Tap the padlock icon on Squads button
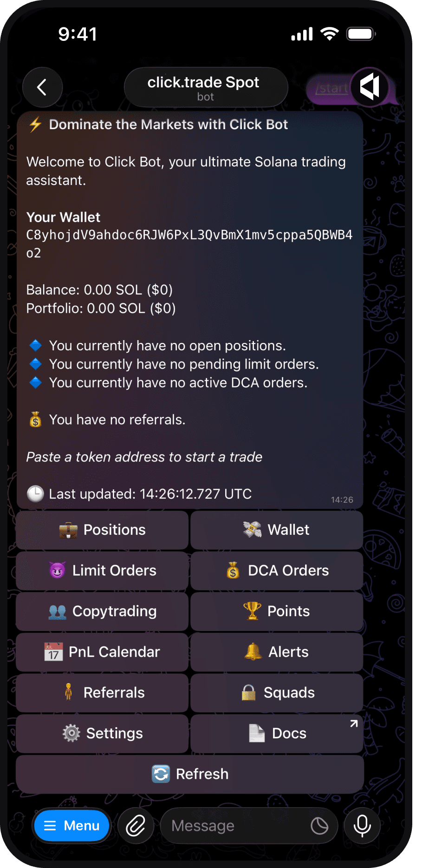 click(248, 692)
